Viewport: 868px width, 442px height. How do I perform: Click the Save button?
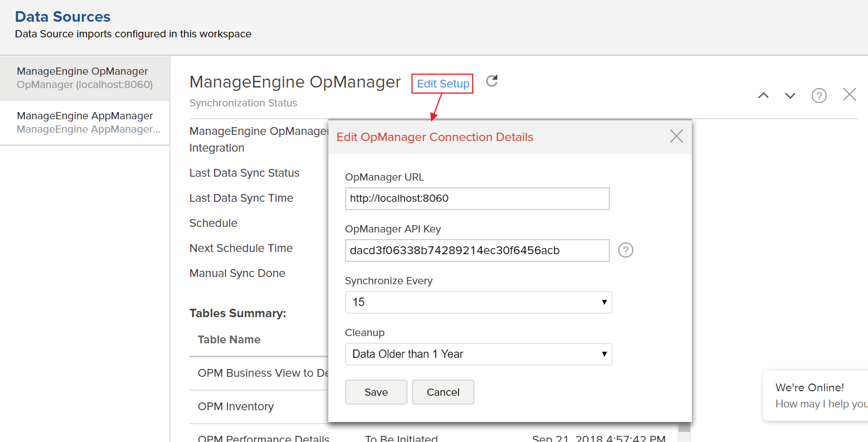point(376,392)
